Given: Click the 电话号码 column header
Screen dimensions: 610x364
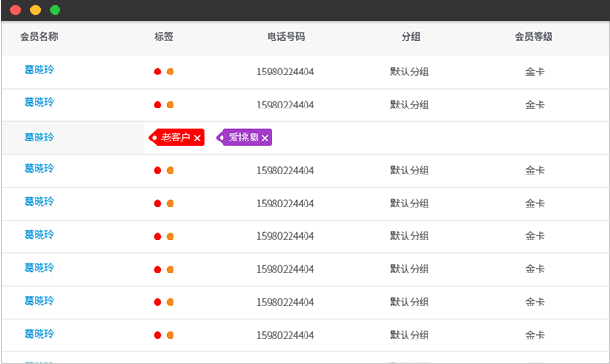Looking at the screenshot, I should (x=286, y=37).
